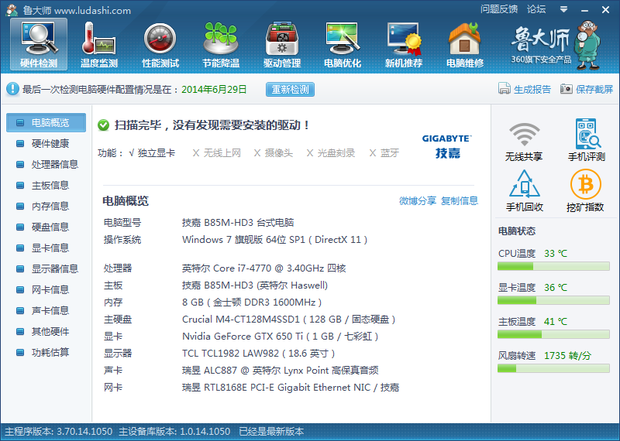Image resolution: width=620 pixels, height=441 pixels.
Task: Click the CPU温度 green temperature bar
Action: [x=553, y=267]
